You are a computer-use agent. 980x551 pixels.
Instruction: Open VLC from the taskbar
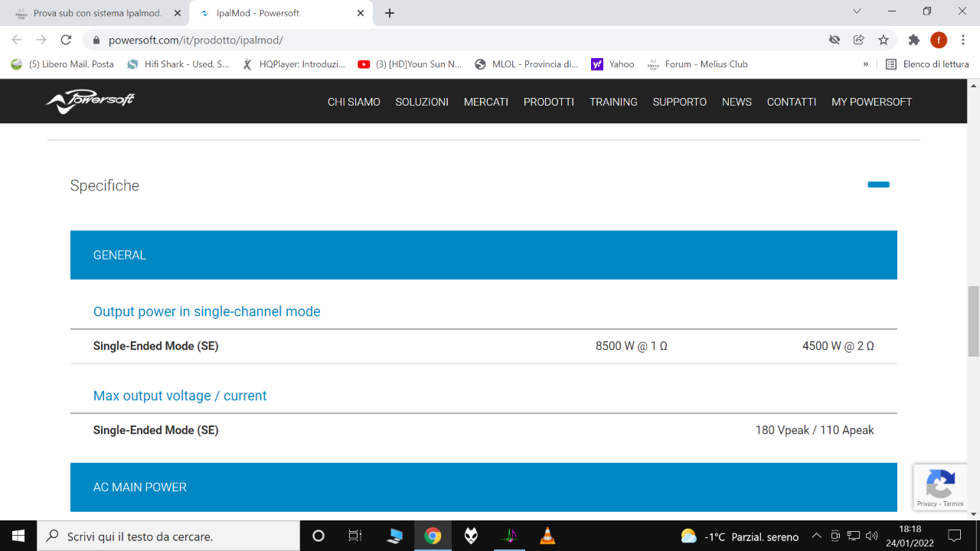point(547,536)
